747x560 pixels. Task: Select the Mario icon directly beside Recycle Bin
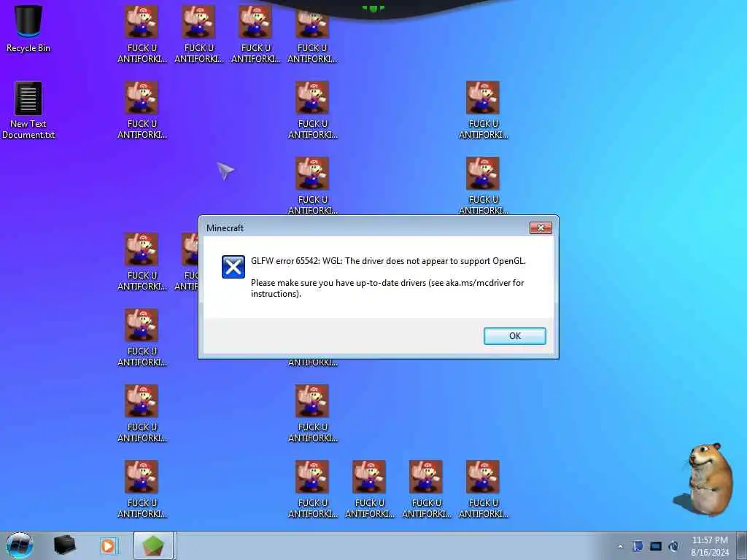142,34
